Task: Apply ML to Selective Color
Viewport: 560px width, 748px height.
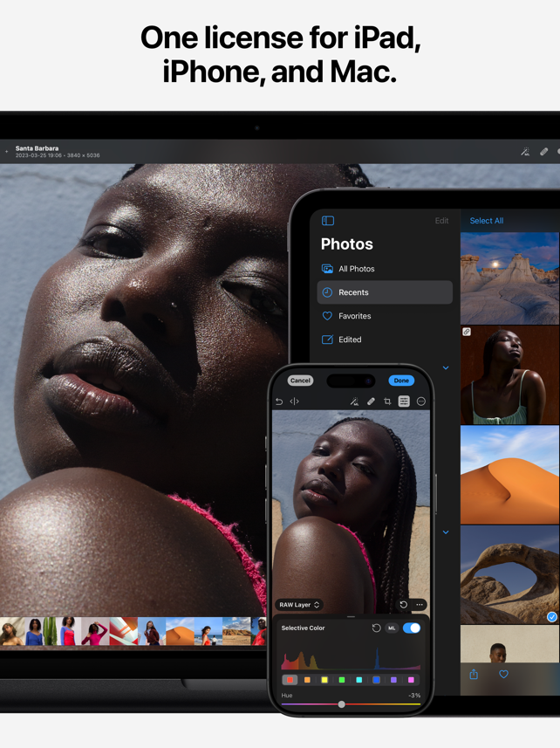Action: pyautogui.click(x=392, y=628)
